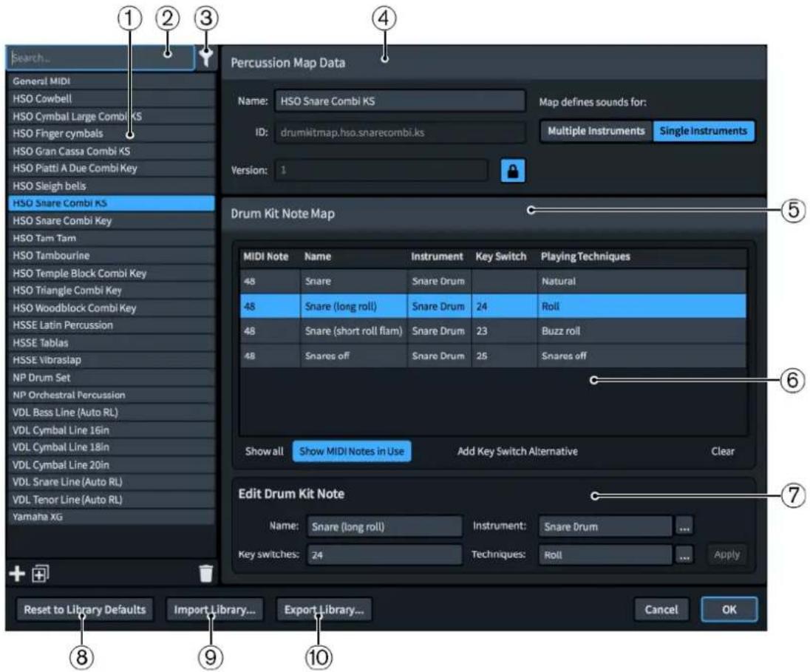Cancel the Percussion Maps dialog
This screenshot has height=672, width=810.
click(x=661, y=609)
